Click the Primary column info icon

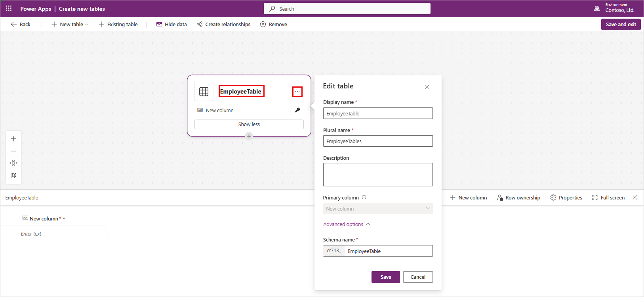click(x=364, y=197)
